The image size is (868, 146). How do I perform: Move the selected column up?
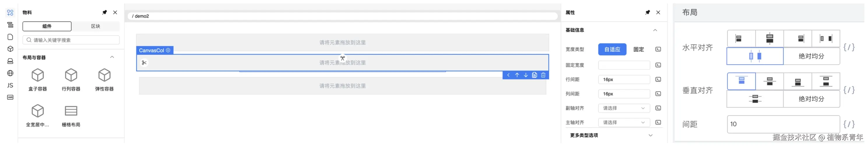(x=517, y=75)
